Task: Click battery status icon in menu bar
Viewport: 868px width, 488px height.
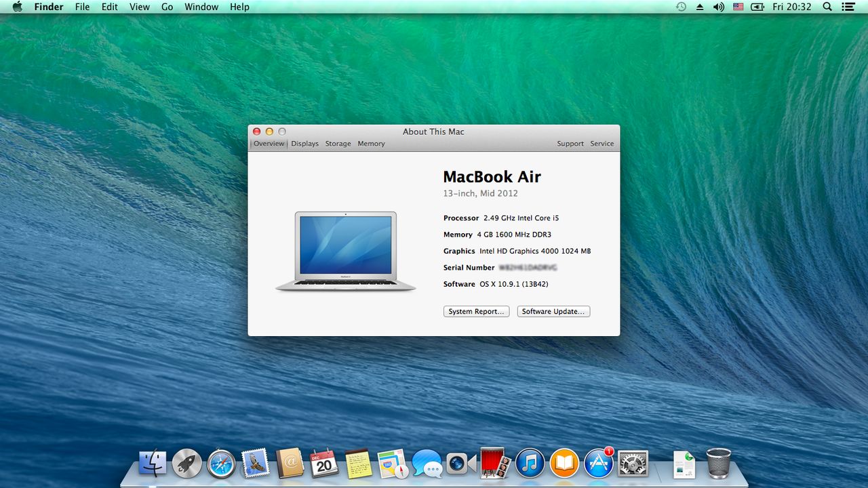Action: 757,7
